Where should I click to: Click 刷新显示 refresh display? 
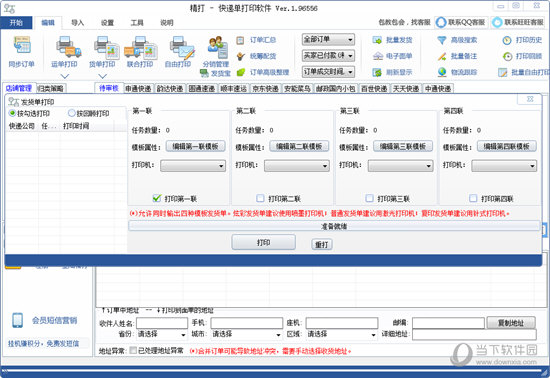(392, 72)
